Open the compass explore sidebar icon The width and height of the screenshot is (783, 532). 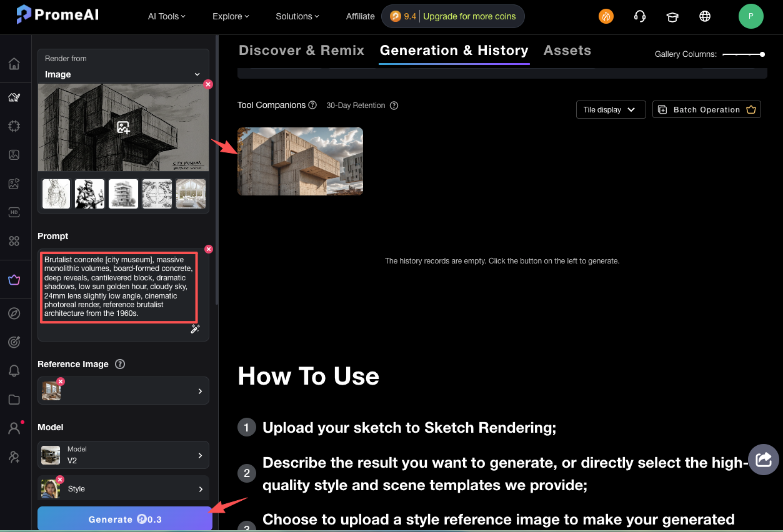pyautogui.click(x=14, y=313)
